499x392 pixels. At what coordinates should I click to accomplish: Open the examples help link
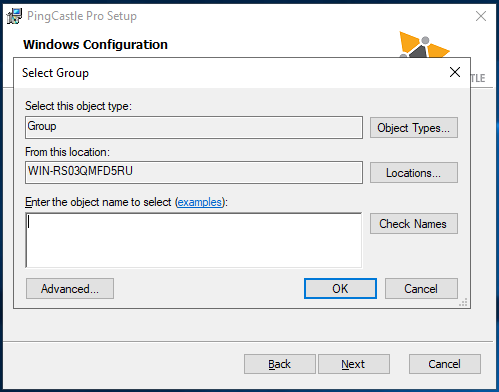(x=200, y=202)
